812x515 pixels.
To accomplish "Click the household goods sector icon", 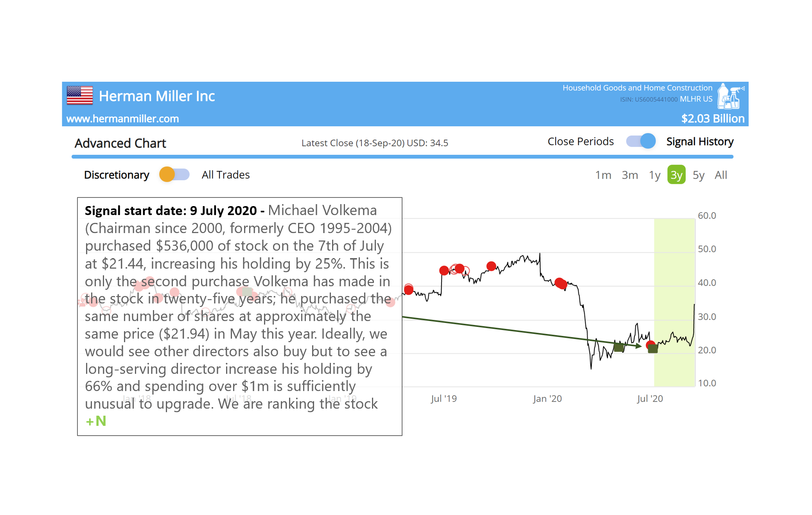I will (730, 96).
